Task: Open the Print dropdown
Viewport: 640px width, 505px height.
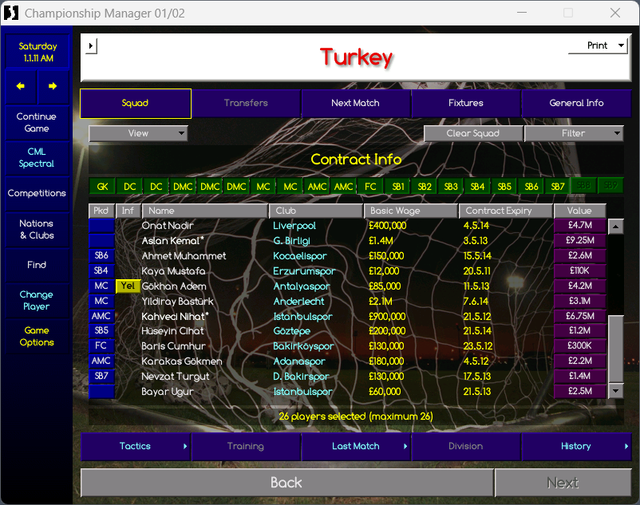Action: click(598, 46)
